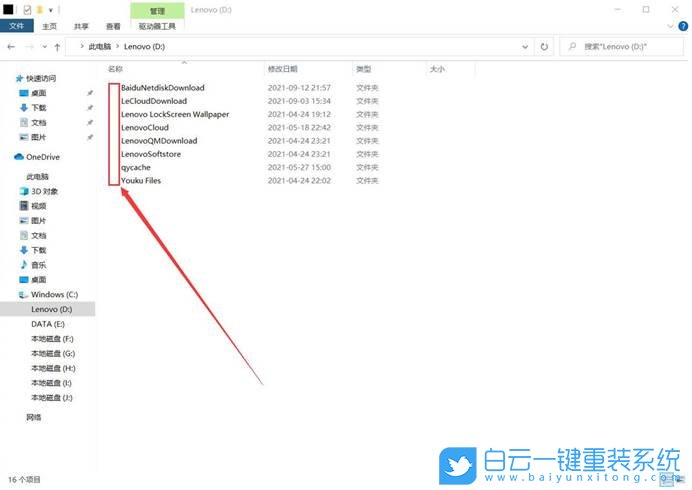Screen dimensions: 692x490
Task: Click the 下载 icon under 此电脑
Action: (24, 250)
